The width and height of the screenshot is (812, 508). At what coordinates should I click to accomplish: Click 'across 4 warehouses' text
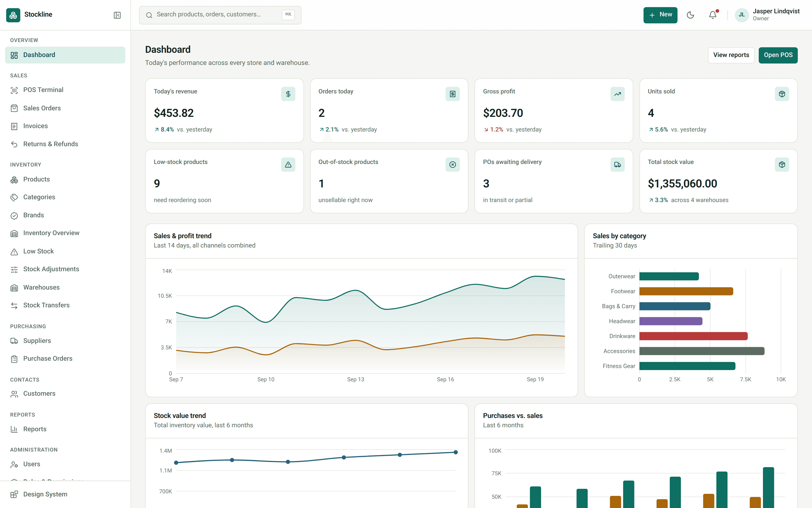point(700,200)
